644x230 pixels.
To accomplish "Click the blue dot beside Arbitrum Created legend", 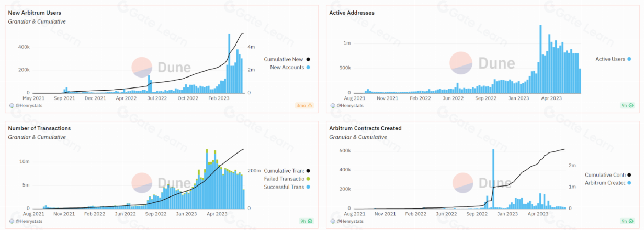I will tap(628, 183).
